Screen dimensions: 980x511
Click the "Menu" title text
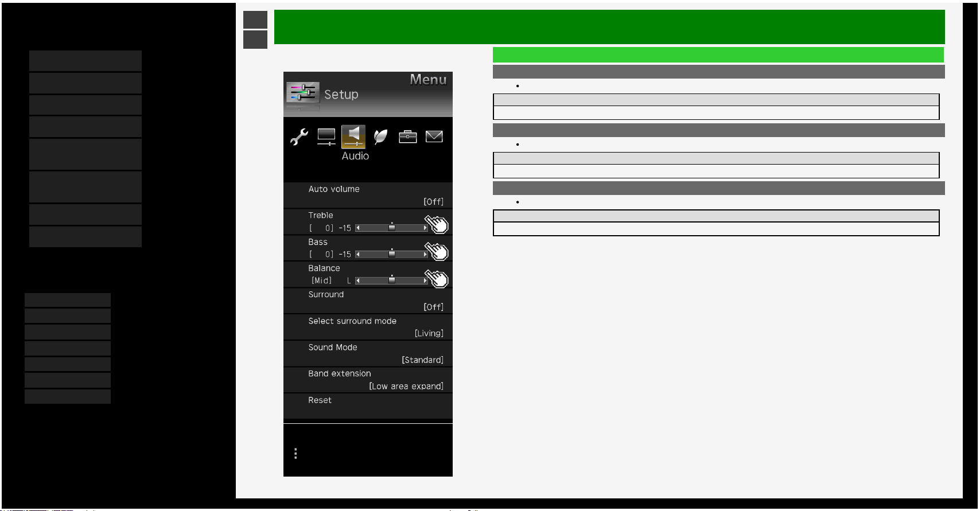click(x=428, y=80)
